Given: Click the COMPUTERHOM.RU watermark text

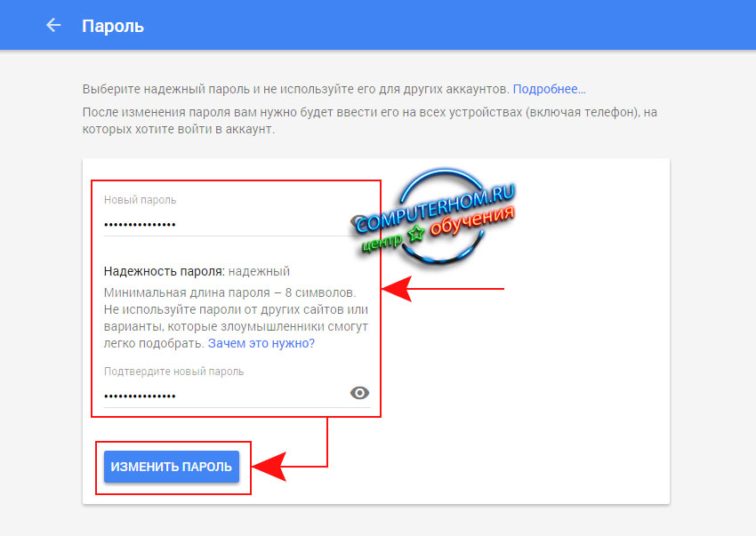Looking at the screenshot, I should click(x=436, y=208).
